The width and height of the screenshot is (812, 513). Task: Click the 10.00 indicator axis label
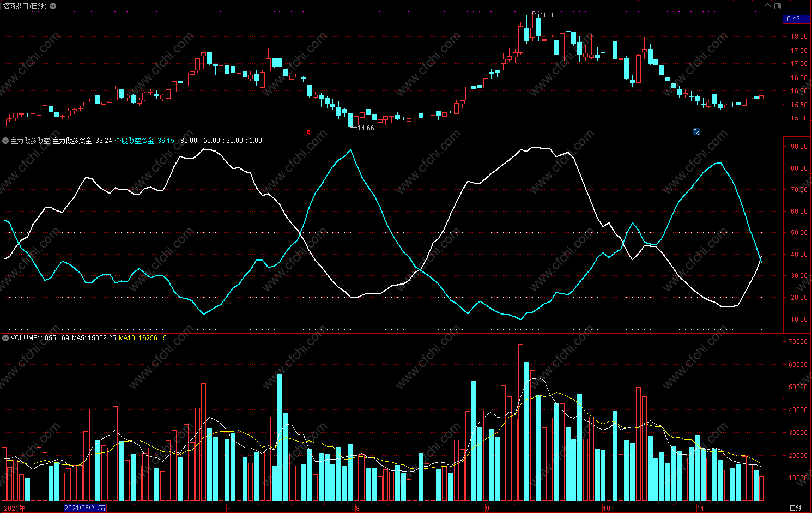point(799,319)
